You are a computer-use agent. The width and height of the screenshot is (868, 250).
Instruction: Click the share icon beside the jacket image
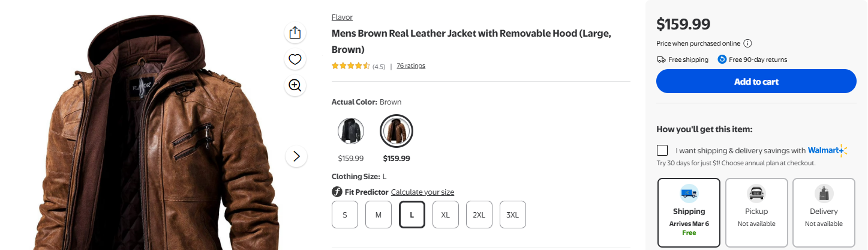[x=295, y=32]
